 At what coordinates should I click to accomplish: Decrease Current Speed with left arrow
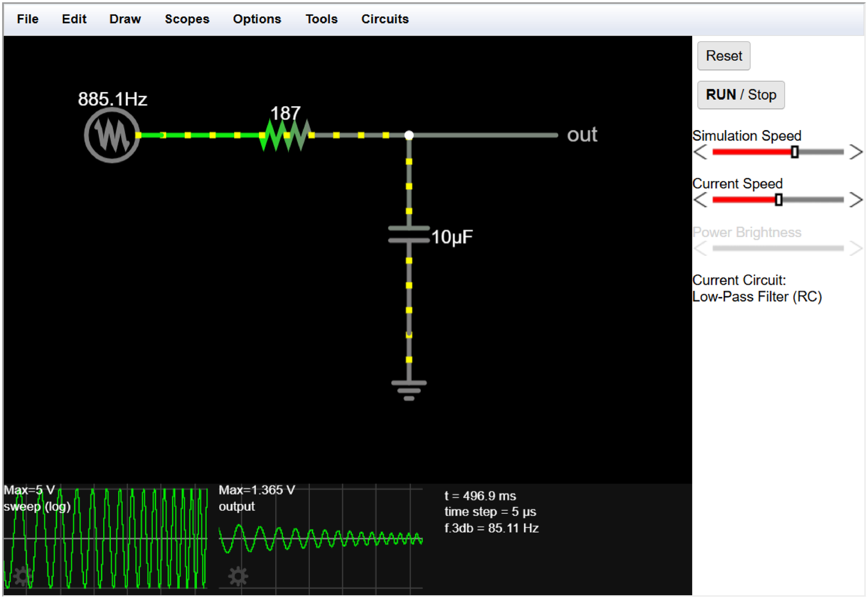click(x=700, y=200)
